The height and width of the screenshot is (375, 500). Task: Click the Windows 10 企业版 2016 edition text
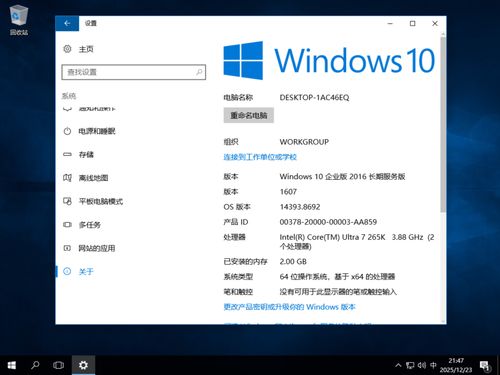pos(342,176)
